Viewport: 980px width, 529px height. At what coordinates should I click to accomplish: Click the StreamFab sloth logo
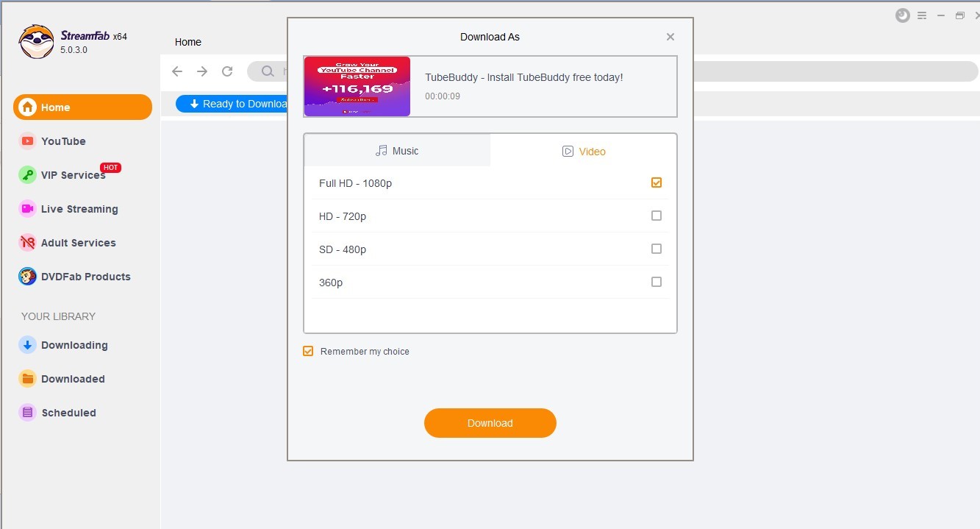[x=36, y=42]
